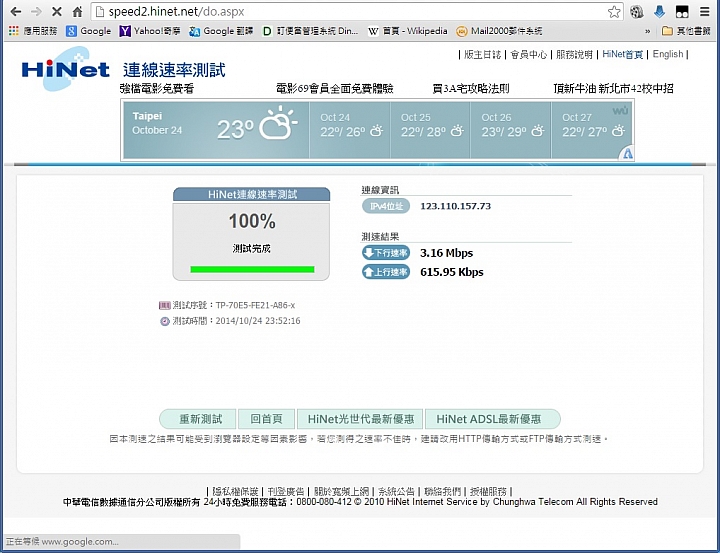Open the 電影69會員全面免費體驗 link

(335, 88)
